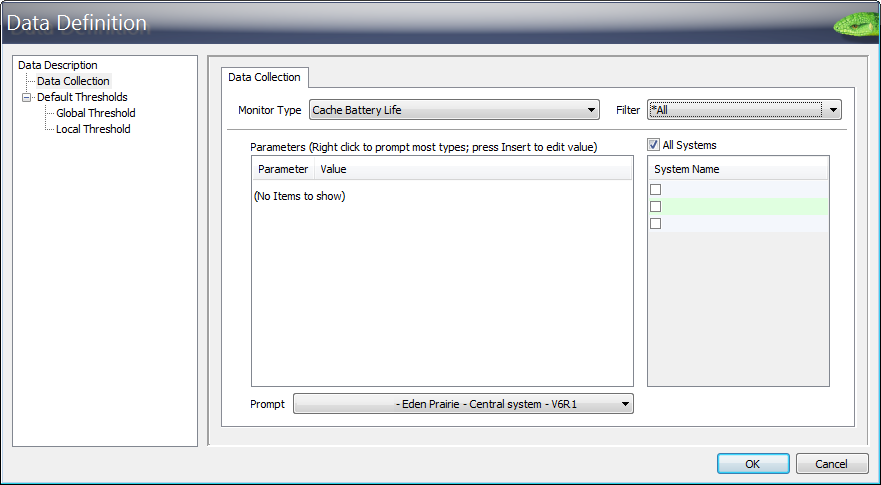Viewport: 881px width, 485px height.
Task: Click the green frog logo icon
Action: (x=856, y=22)
